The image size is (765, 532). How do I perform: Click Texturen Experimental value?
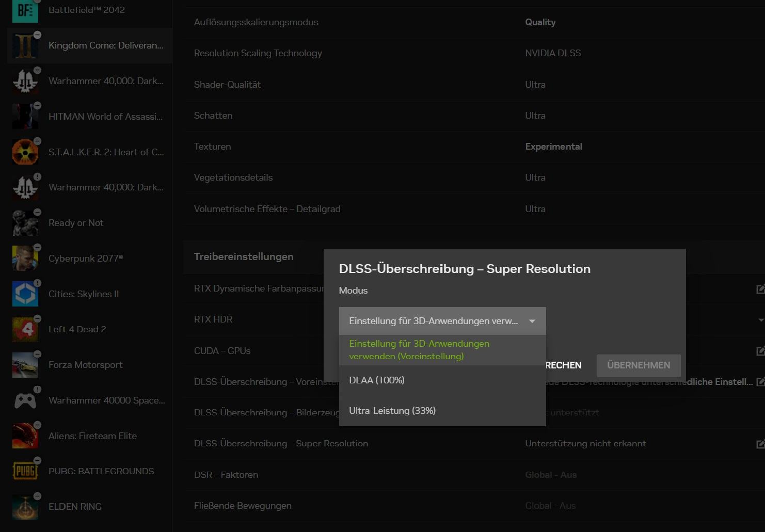coord(553,147)
